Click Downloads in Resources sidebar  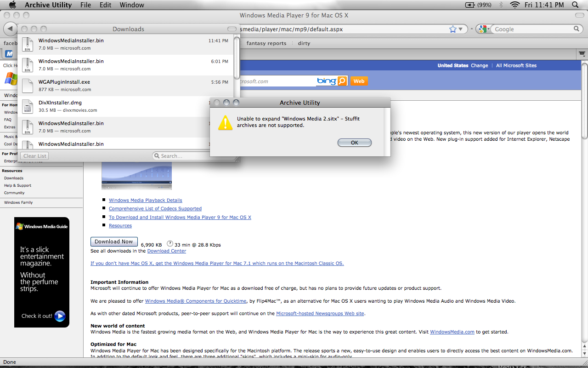14,178
